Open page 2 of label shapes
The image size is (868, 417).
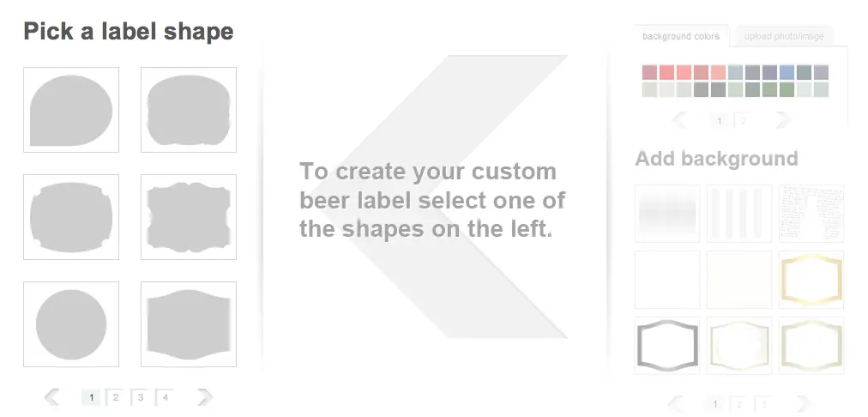pyautogui.click(x=115, y=397)
